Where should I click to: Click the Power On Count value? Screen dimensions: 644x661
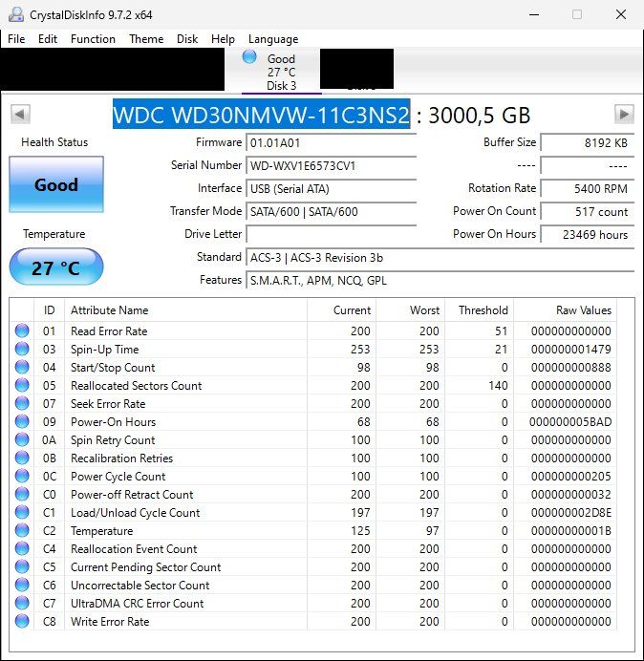click(587, 211)
